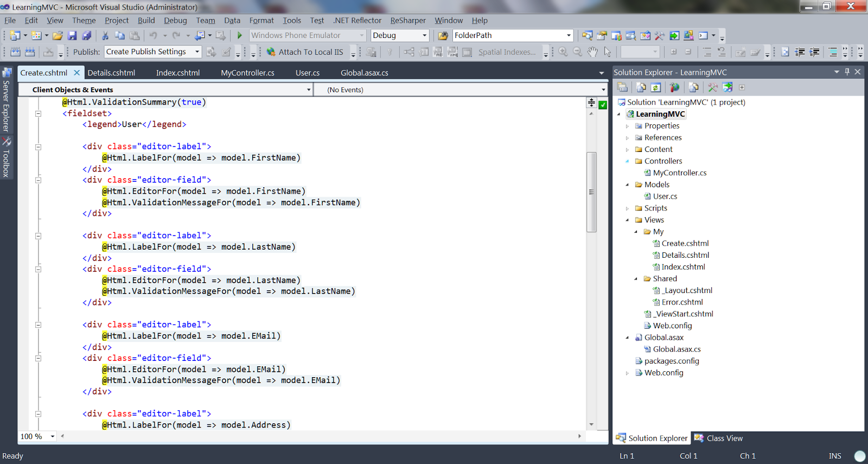The image size is (868, 464).
Task: Collapse the fieldset code outlining block
Action: [x=38, y=113]
